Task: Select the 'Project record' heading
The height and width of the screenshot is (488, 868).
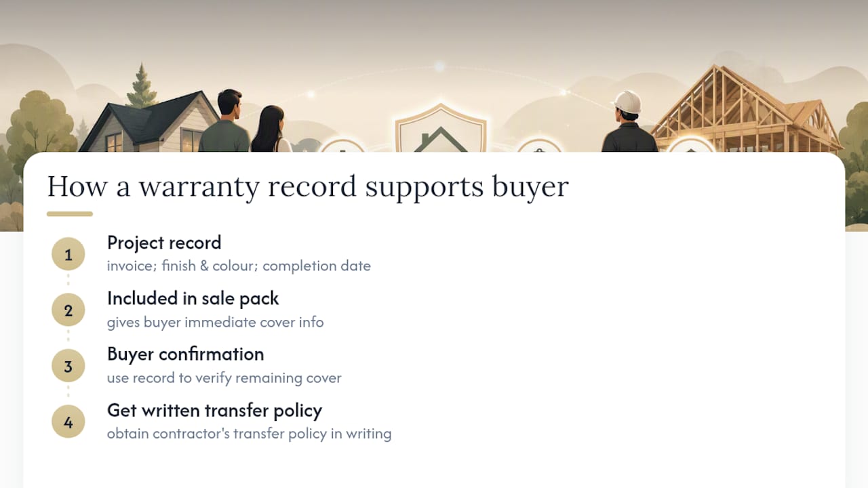Action: pyautogui.click(x=164, y=243)
